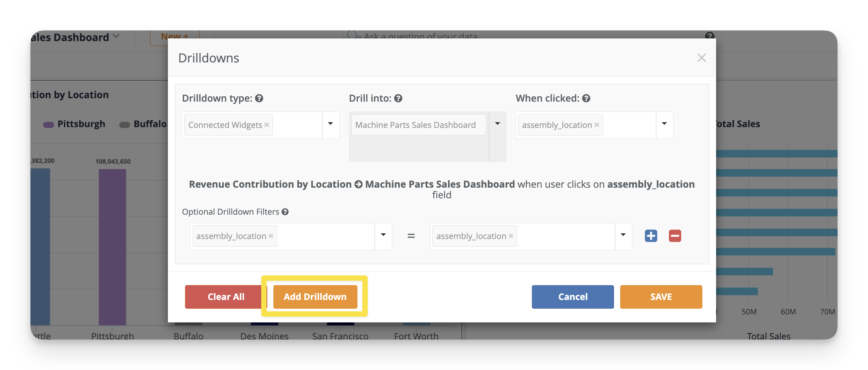Image resolution: width=868 pixels, height=370 pixels.
Task: Click the Drill into help icon
Action: (x=398, y=98)
